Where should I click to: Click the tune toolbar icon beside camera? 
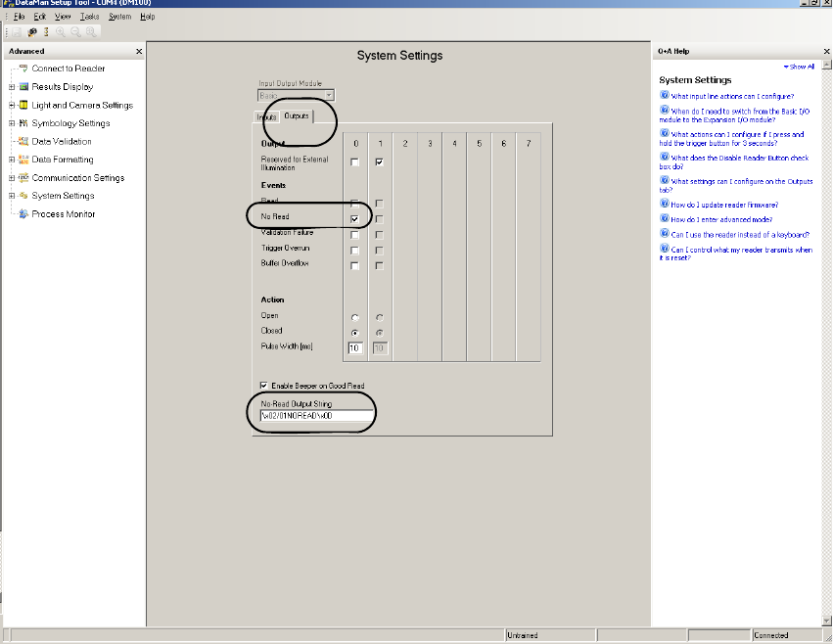pos(46,32)
